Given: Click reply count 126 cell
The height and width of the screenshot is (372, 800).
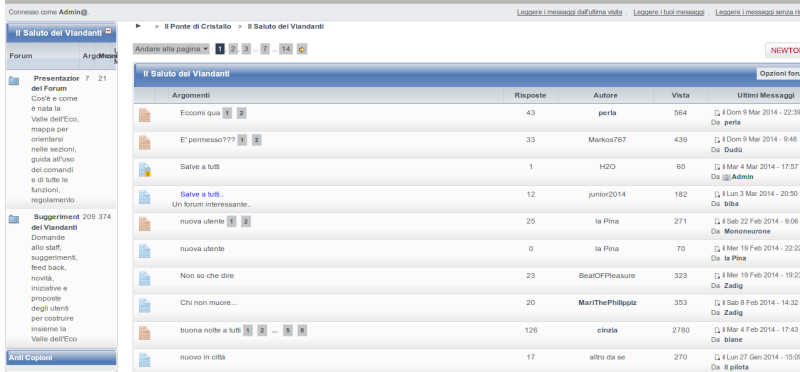Looking at the screenshot, I should 531,330.
